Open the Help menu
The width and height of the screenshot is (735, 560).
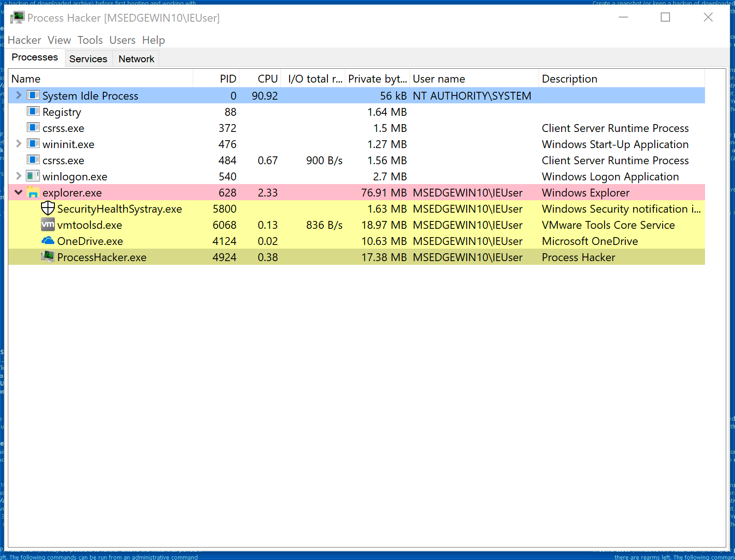tap(154, 40)
